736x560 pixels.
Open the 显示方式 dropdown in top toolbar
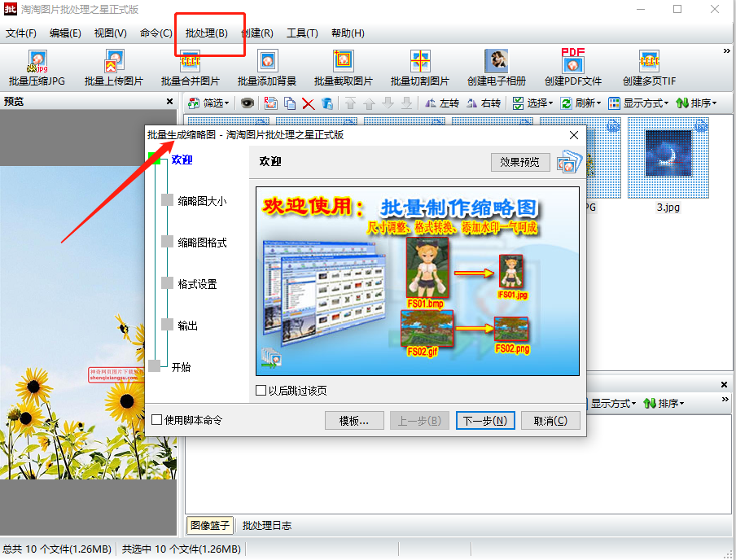[x=638, y=103]
